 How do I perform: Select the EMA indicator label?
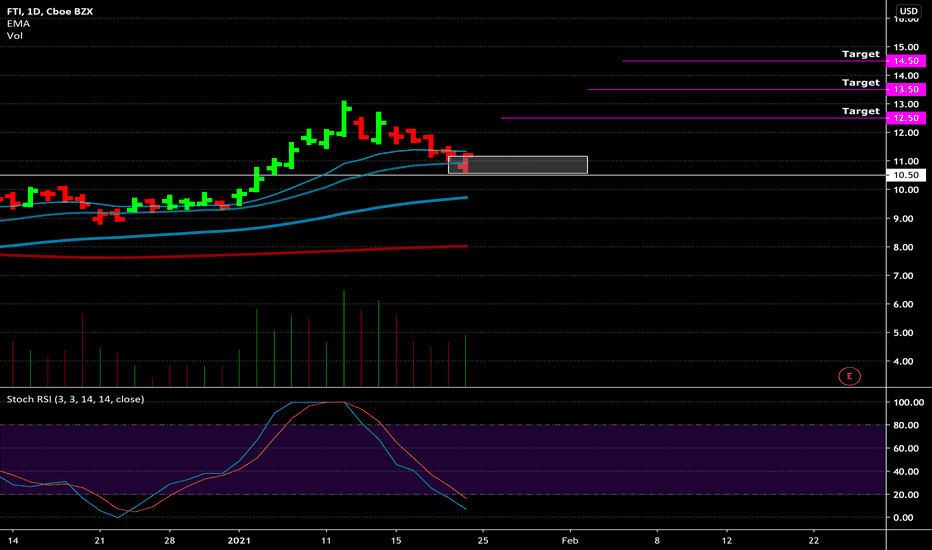[x=18, y=24]
